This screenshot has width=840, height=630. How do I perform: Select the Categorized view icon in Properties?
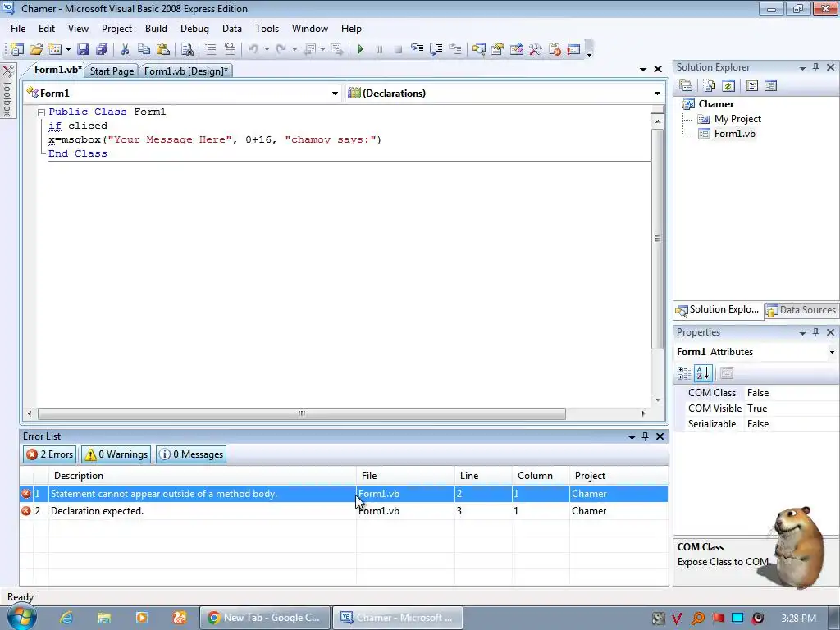pyautogui.click(x=684, y=373)
